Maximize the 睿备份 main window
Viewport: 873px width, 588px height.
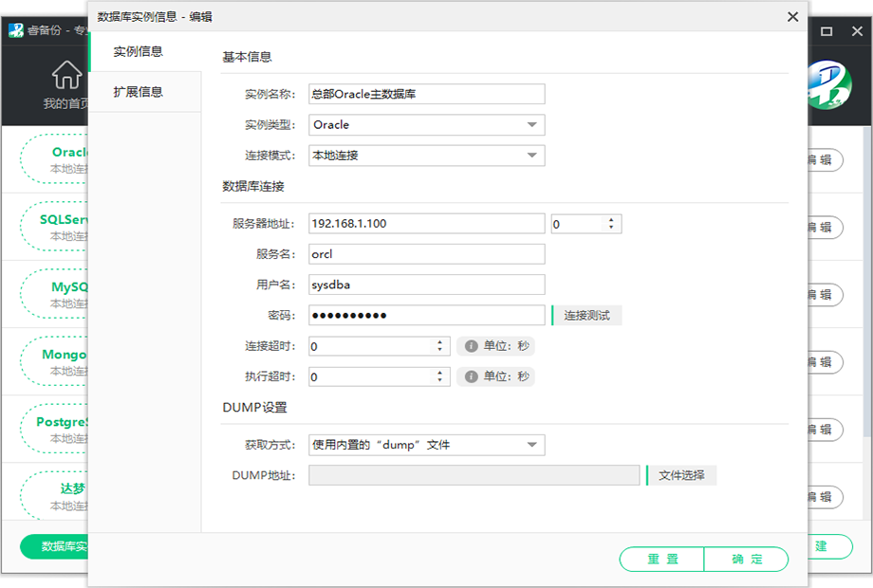[x=827, y=31]
